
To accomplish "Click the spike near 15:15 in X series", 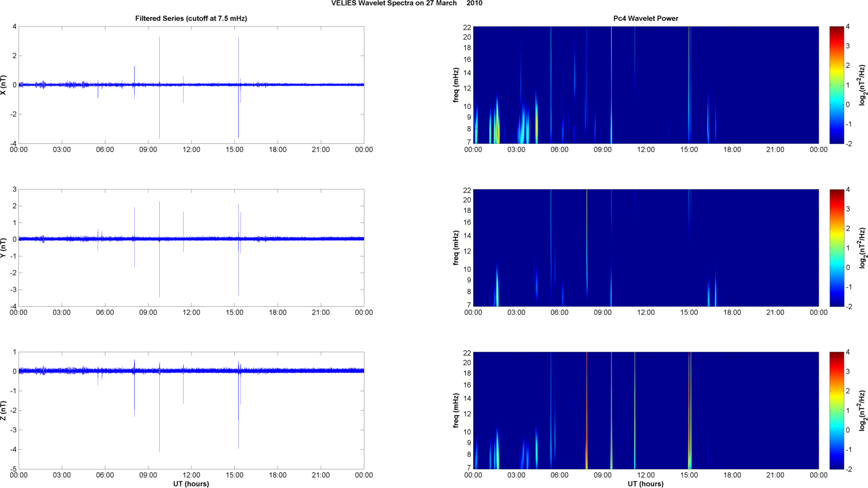I will [238, 57].
